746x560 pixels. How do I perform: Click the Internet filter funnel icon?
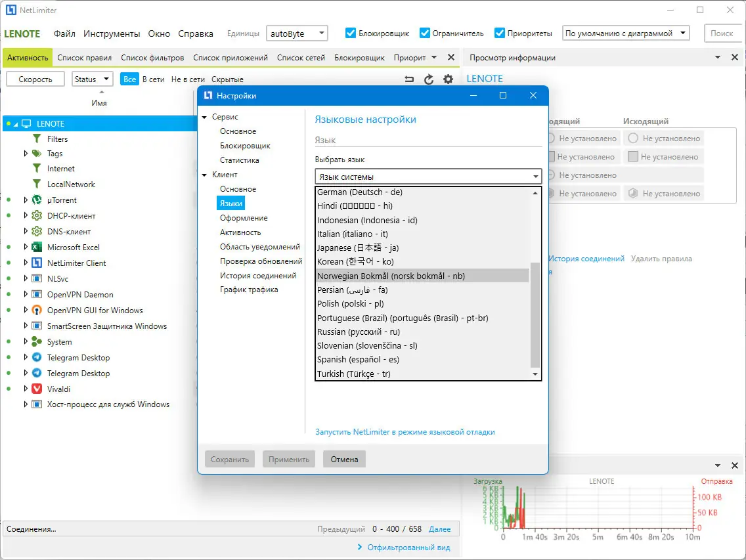(x=37, y=169)
